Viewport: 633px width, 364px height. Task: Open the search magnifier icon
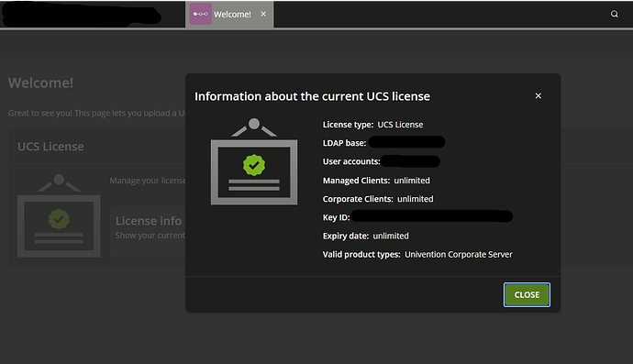(x=614, y=14)
